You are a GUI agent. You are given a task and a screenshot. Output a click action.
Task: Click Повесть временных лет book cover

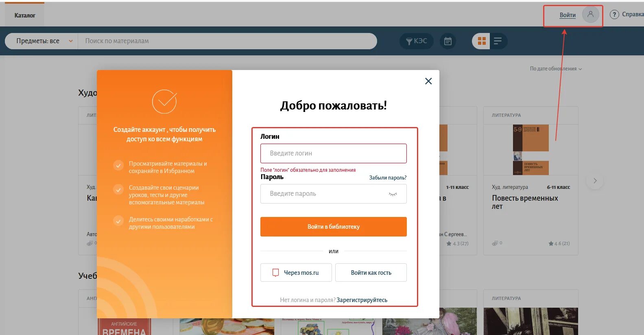coord(530,150)
